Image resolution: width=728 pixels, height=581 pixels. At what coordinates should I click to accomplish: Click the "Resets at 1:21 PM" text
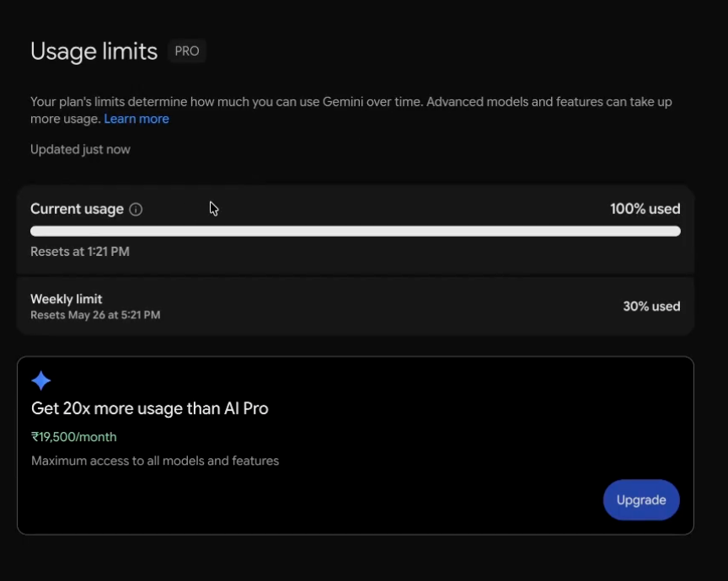80,252
